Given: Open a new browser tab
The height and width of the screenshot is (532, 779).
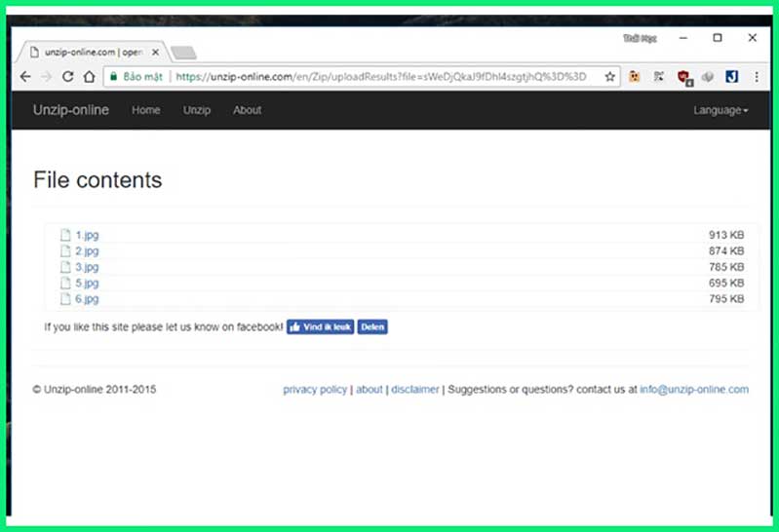Looking at the screenshot, I should [x=183, y=52].
